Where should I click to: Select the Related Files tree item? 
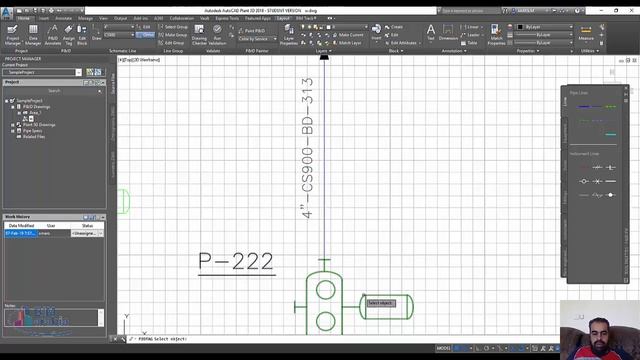click(x=34, y=137)
